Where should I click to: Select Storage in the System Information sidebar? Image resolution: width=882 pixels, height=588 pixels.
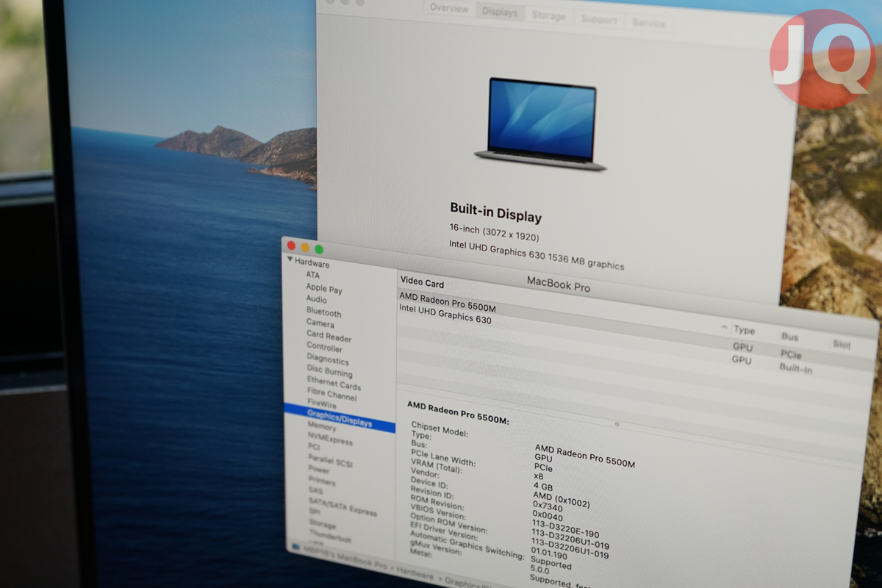coord(323,525)
